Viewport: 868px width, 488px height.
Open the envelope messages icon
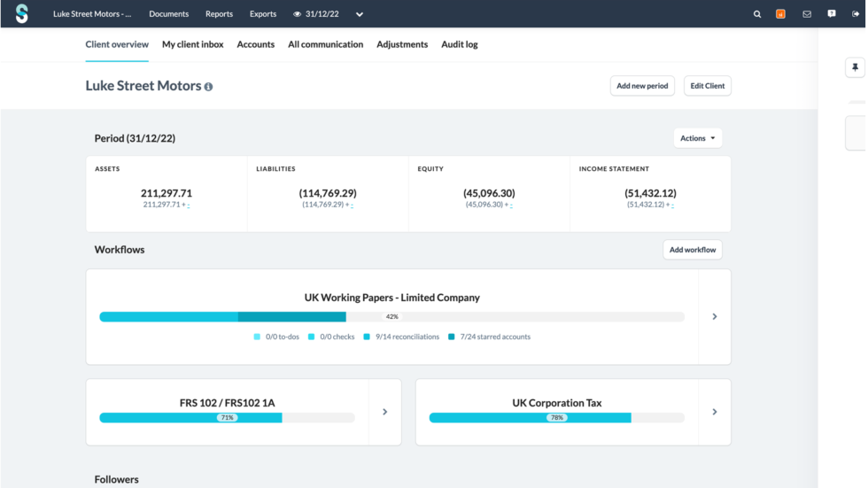(x=807, y=14)
